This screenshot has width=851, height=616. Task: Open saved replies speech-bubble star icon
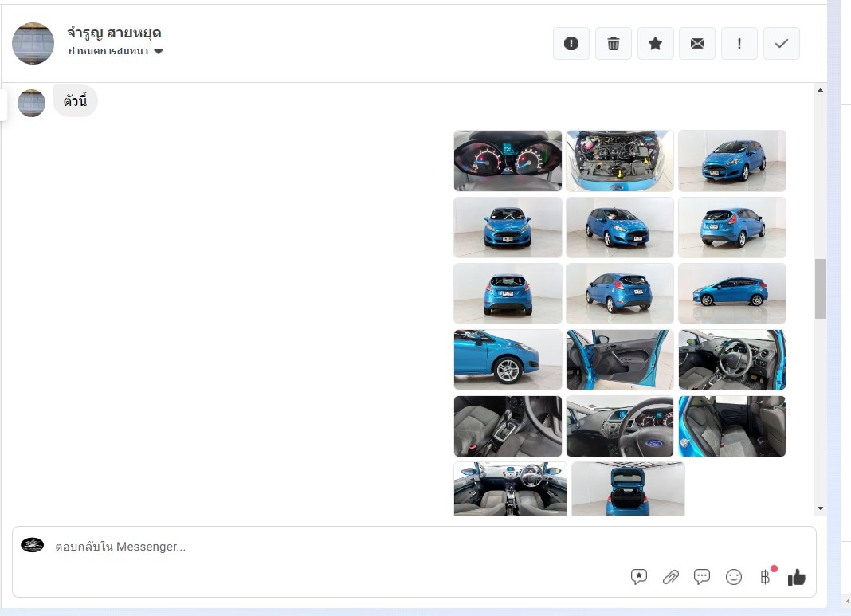(639, 576)
